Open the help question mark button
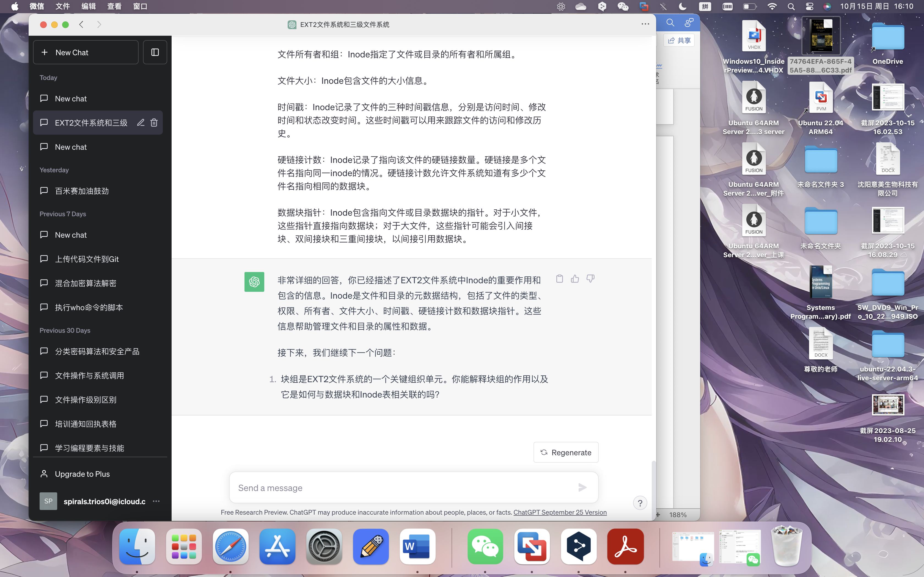Screen dimensions: 924x577 point(640,503)
